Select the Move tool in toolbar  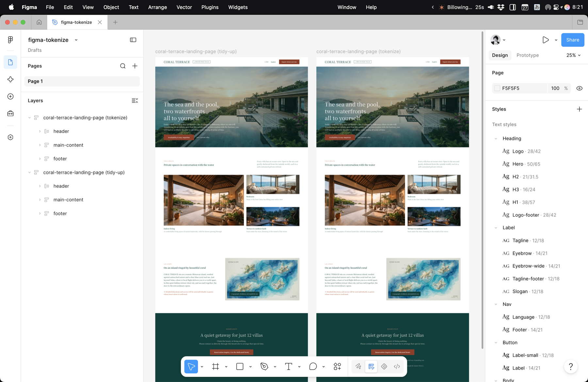coord(191,367)
